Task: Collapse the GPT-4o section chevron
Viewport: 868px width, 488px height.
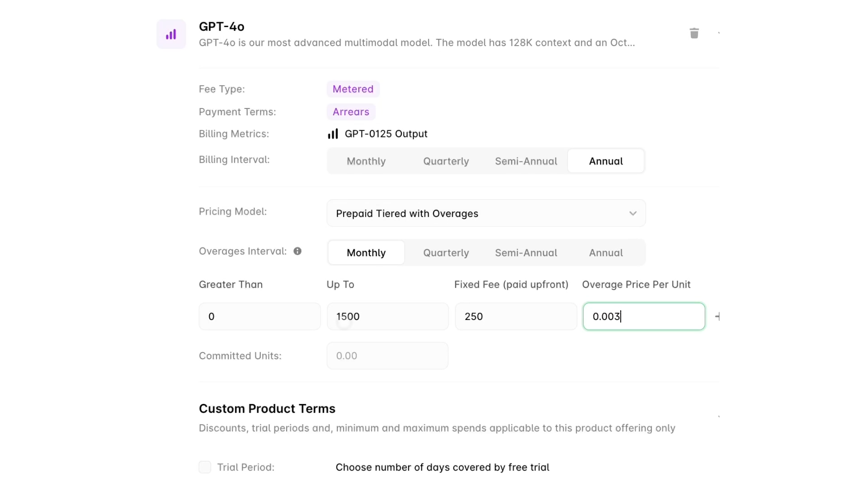Action: tap(718, 33)
